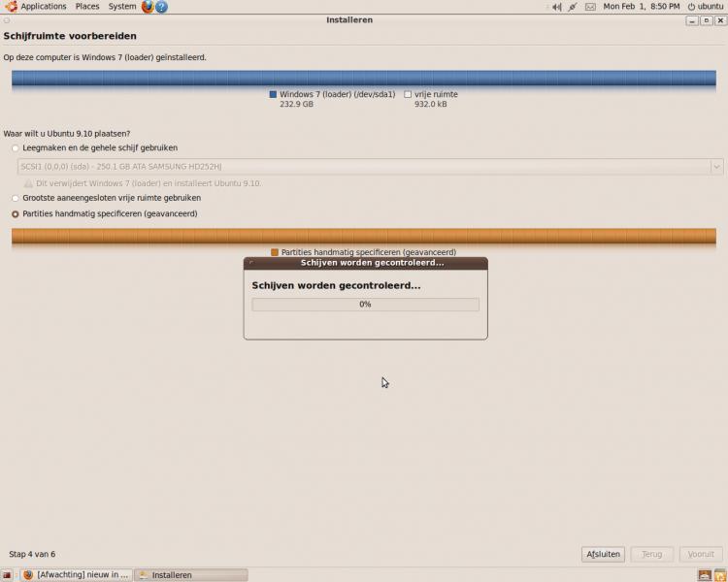728x582 pixels.
Task: Maximize the Installeren window
Action: pyautogui.click(x=707, y=21)
